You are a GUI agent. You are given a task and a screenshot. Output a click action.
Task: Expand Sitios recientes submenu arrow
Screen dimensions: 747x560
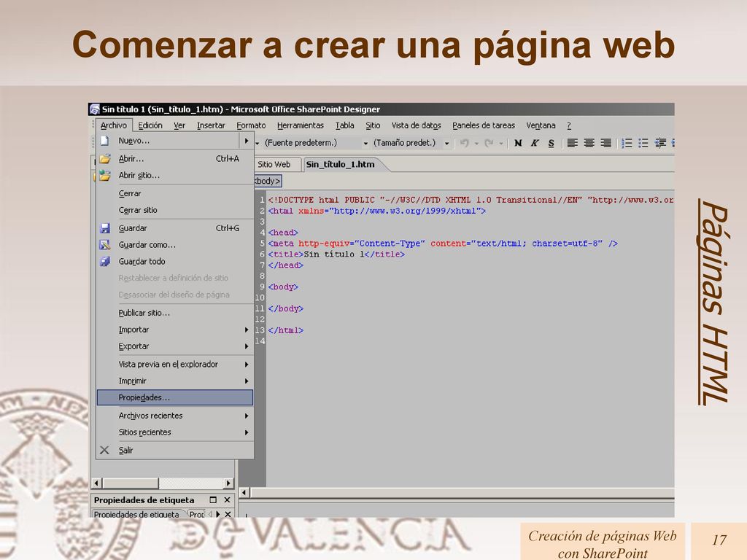[x=247, y=432]
